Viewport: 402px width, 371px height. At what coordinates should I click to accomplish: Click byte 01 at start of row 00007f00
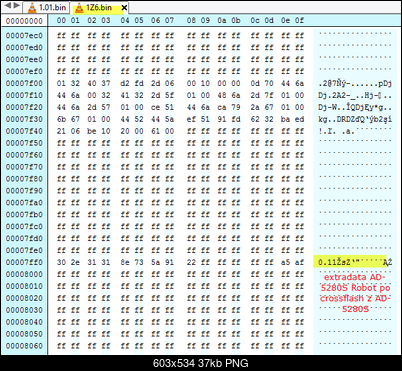tap(61, 83)
